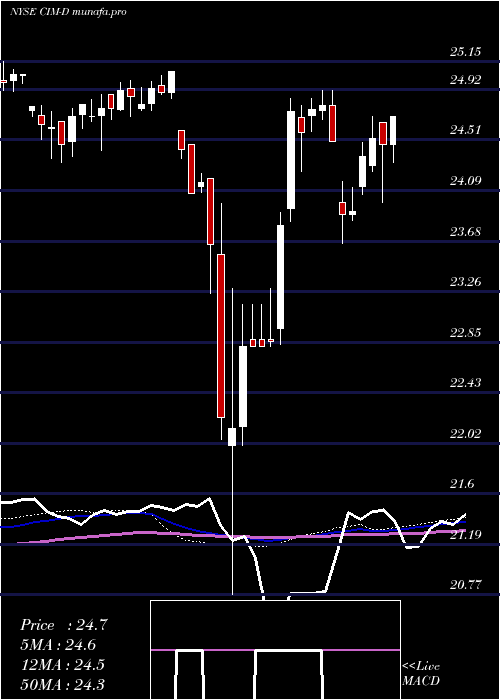Select the 20.77 price axis label
Viewport: 500px width, 700px height.
point(466,585)
